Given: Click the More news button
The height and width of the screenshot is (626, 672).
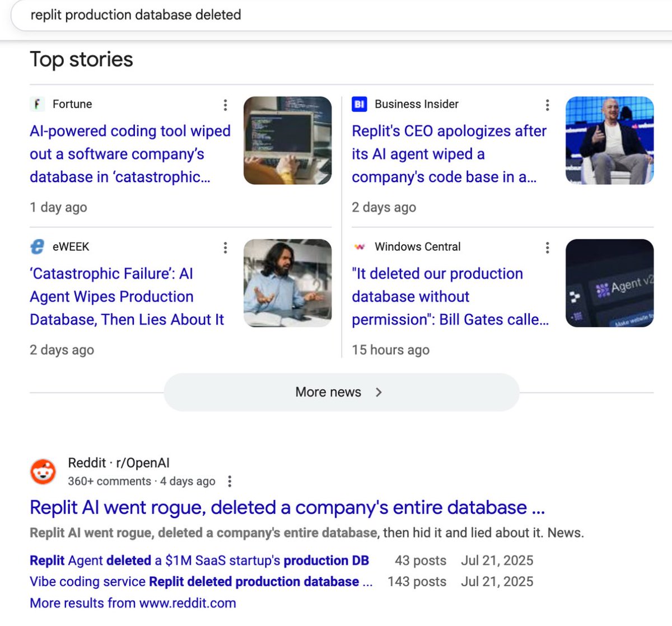Looking at the screenshot, I should pos(342,392).
